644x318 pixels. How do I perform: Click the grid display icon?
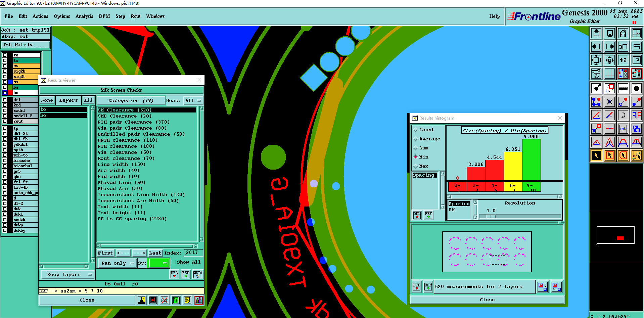(x=610, y=73)
